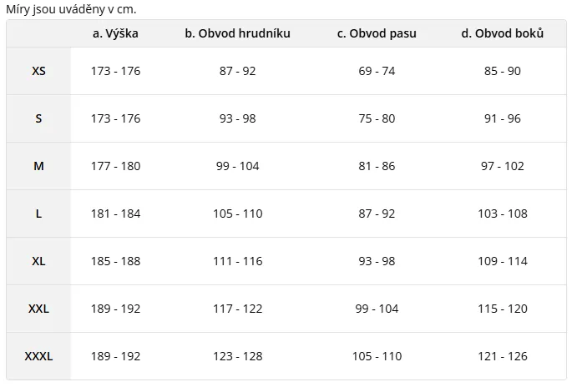
Task: Click the XS size row label
Action: [x=38, y=72]
